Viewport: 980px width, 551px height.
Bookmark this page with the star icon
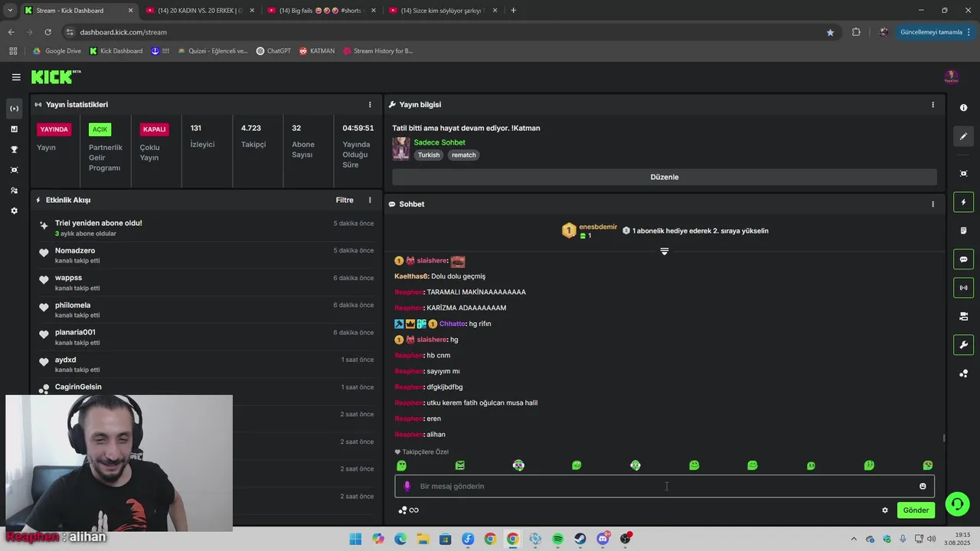pyautogui.click(x=830, y=32)
